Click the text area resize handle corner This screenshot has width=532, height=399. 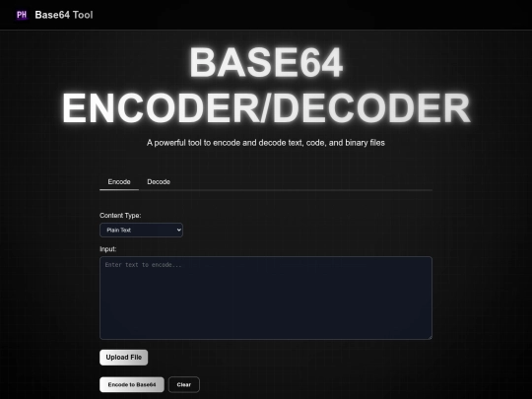pyautogui.click(x=430, y=337)
